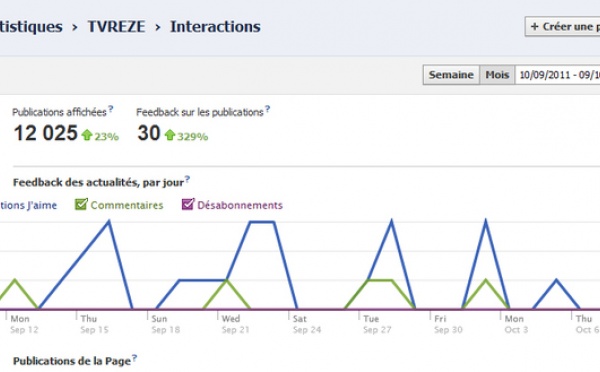
Task: Toggle the Commentaires checkbox
Action: point(81,204)
